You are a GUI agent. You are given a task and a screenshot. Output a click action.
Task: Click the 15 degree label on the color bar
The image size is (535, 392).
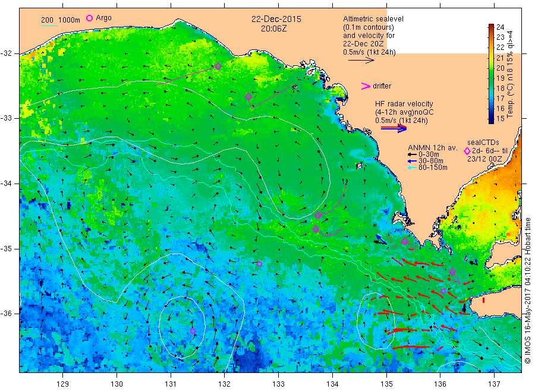[500, 119]
